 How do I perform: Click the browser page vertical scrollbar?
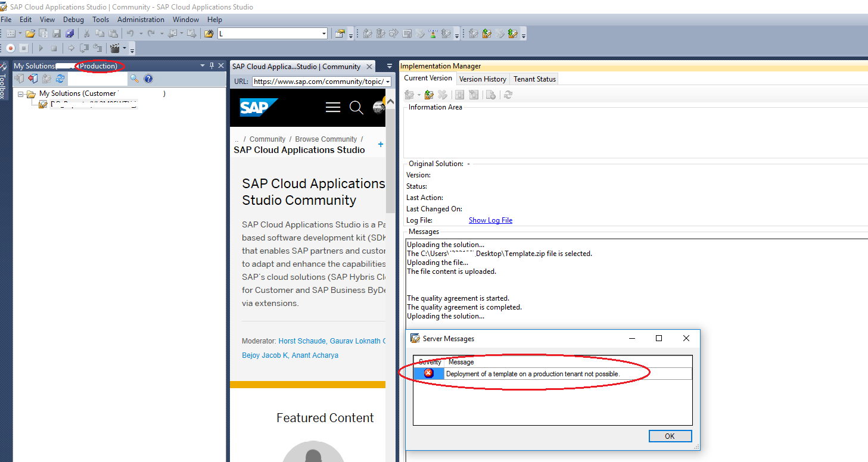click(391, 161)
